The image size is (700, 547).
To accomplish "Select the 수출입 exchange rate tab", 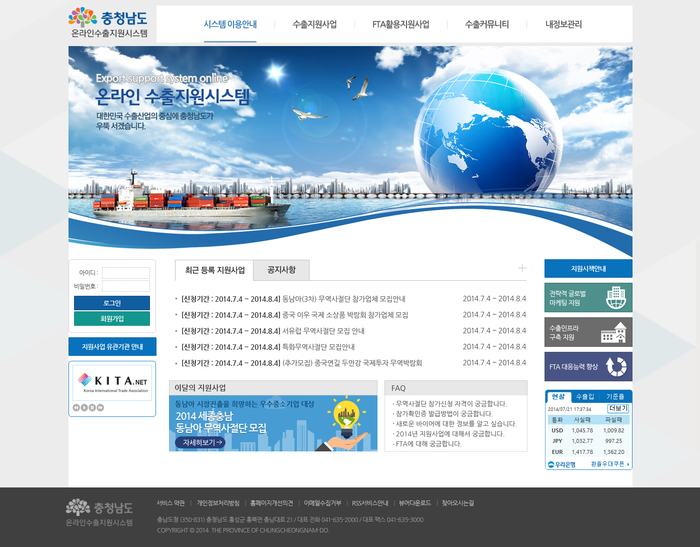I will (585, 397).
